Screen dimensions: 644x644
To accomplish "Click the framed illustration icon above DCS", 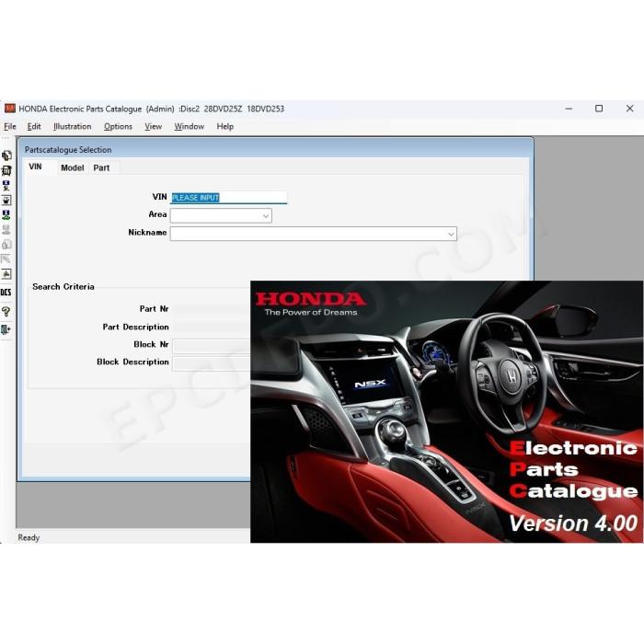I will pos(6,274).
